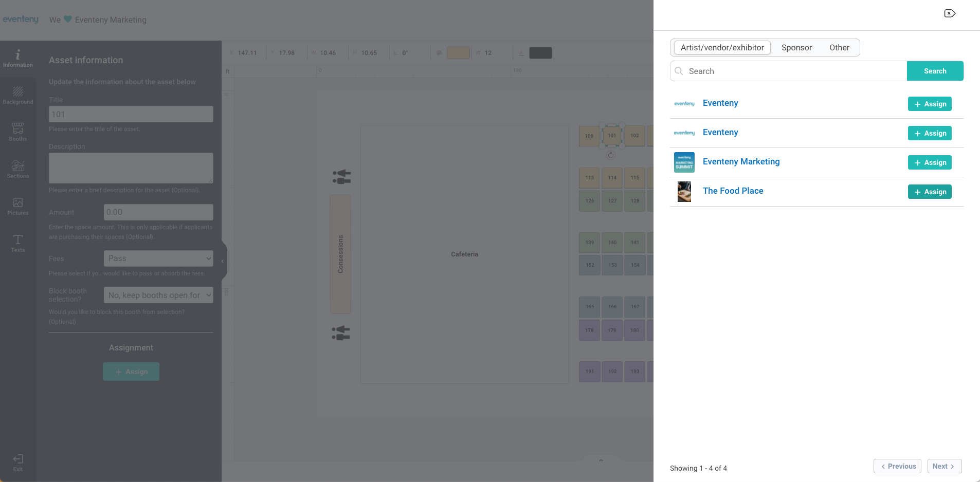Select booth 140 on floor plan
This screenshot has height=482, width=980.
tap(612, 243)
